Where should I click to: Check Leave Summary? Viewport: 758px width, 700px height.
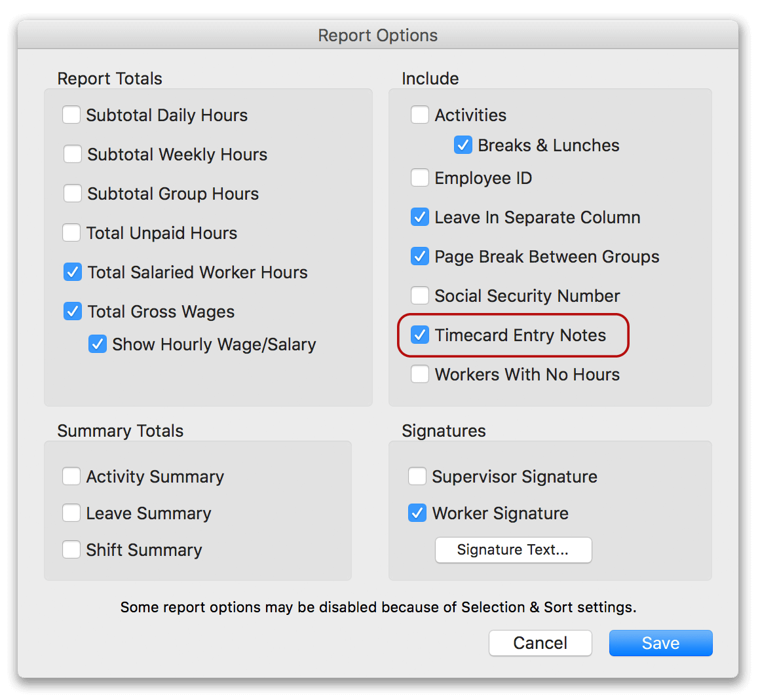pos(71,513)
